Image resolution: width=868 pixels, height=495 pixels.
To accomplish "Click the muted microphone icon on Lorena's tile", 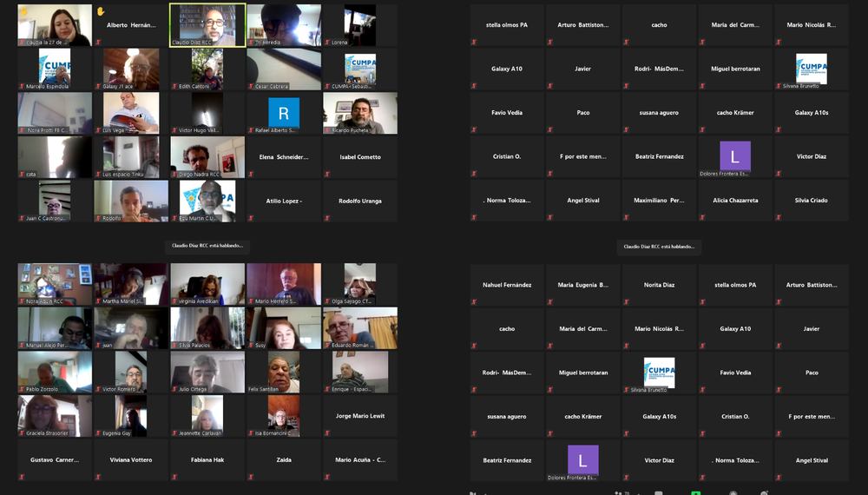I will pos(326,42).
